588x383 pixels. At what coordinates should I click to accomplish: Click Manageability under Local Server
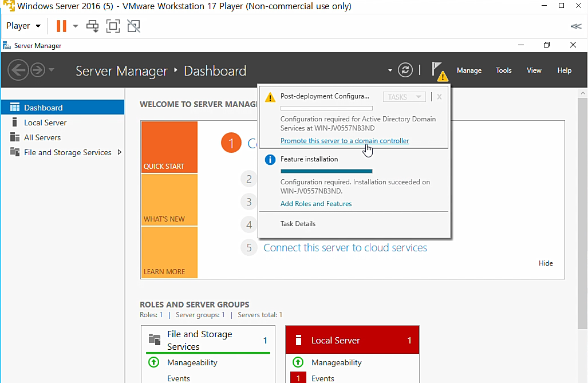(x=337, y=362)
